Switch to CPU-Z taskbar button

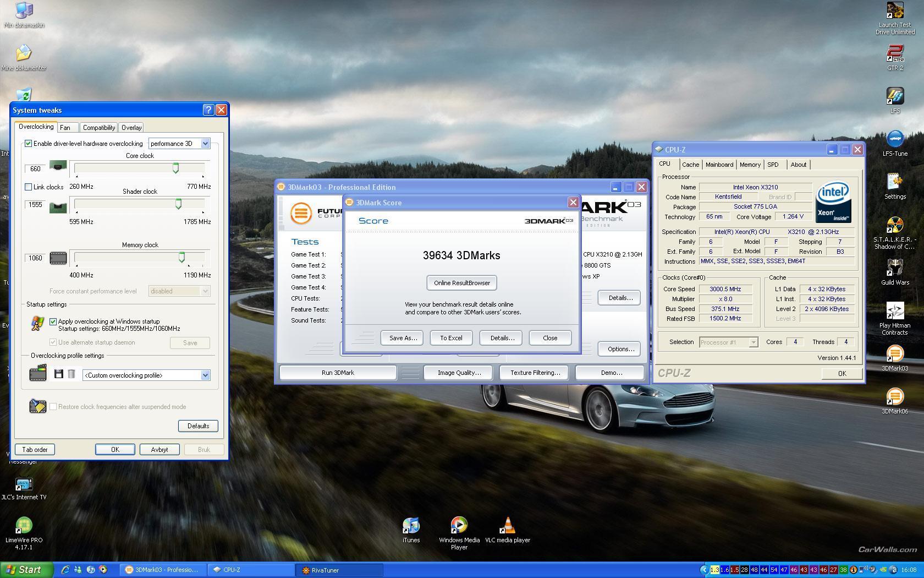pyautogui.click(x=251, y=570)
